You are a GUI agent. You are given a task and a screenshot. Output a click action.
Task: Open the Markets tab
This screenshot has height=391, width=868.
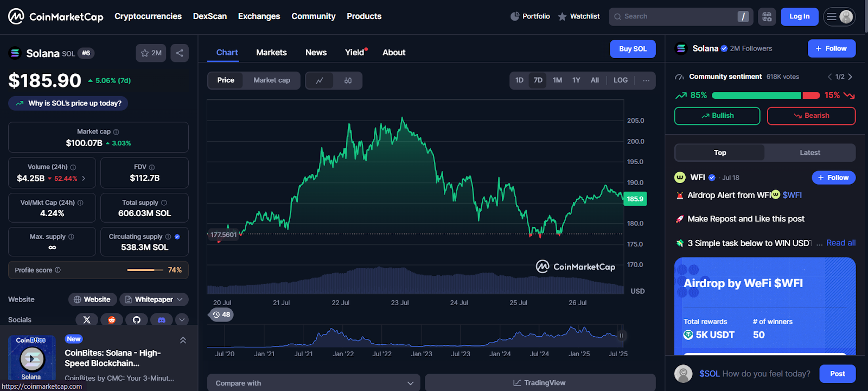tap(271, 53)
